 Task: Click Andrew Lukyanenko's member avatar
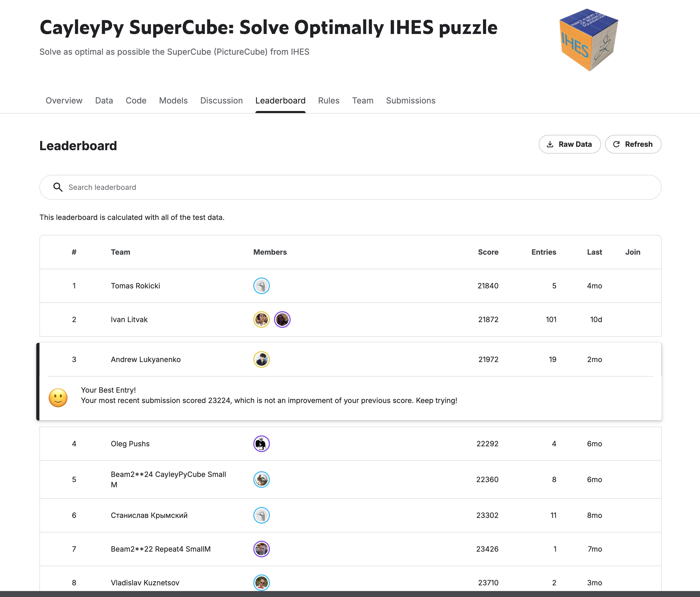[x=262, y=359]
